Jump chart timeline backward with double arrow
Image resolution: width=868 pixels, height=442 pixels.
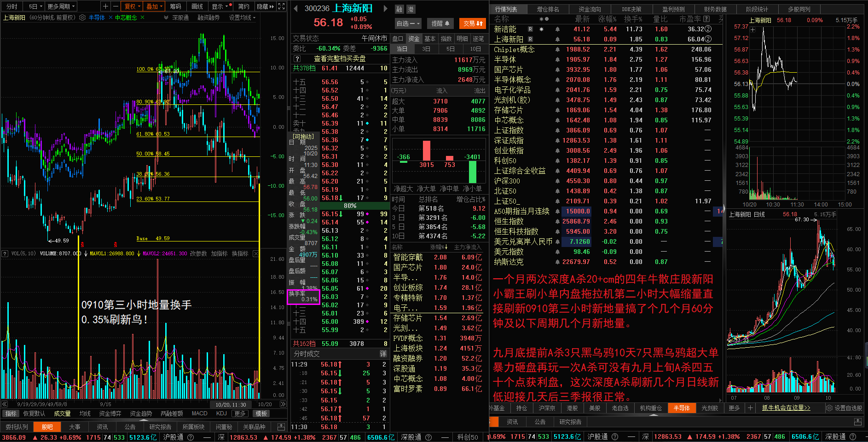click(5, 404)
